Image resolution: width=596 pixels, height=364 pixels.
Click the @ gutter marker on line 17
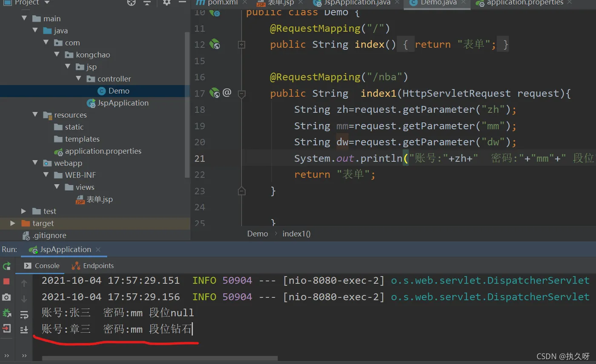click(227, 92)
